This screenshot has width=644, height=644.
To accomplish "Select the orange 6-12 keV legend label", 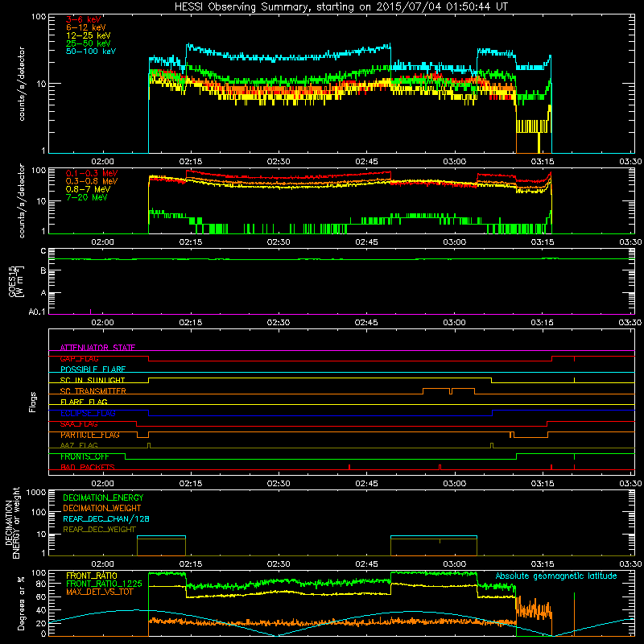I will (86, 27).
